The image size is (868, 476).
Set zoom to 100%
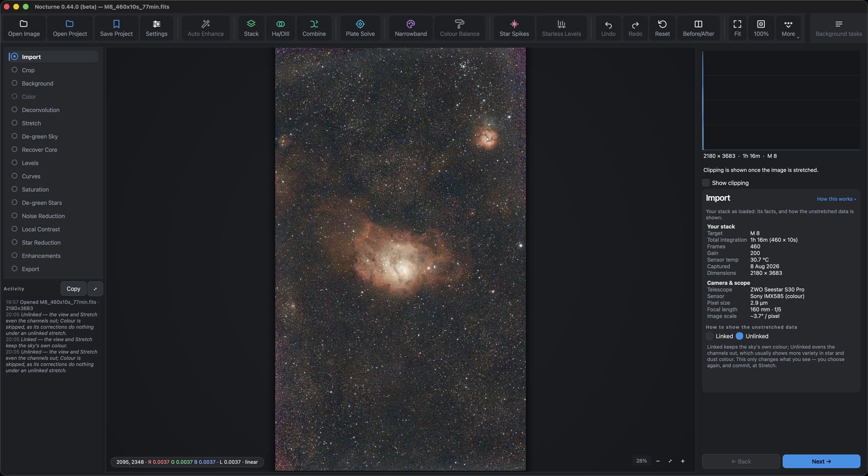tap(761, 28)
